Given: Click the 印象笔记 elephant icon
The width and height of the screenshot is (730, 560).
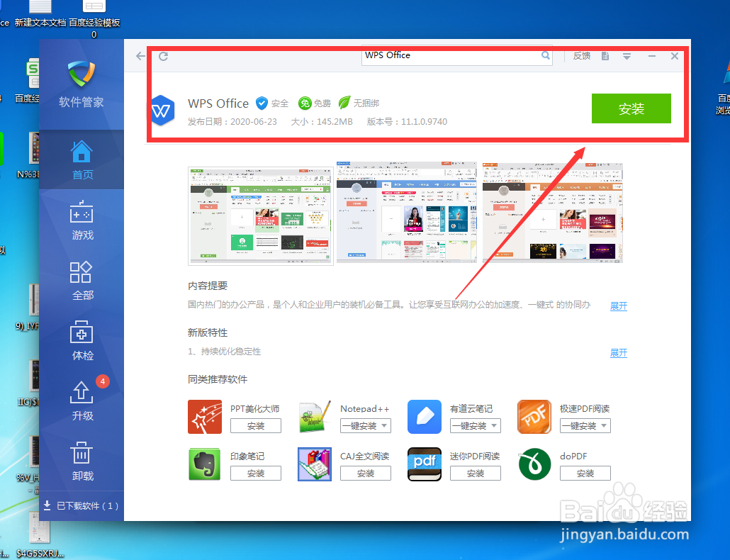Looking at the screenshot, I should pos(205,464).
